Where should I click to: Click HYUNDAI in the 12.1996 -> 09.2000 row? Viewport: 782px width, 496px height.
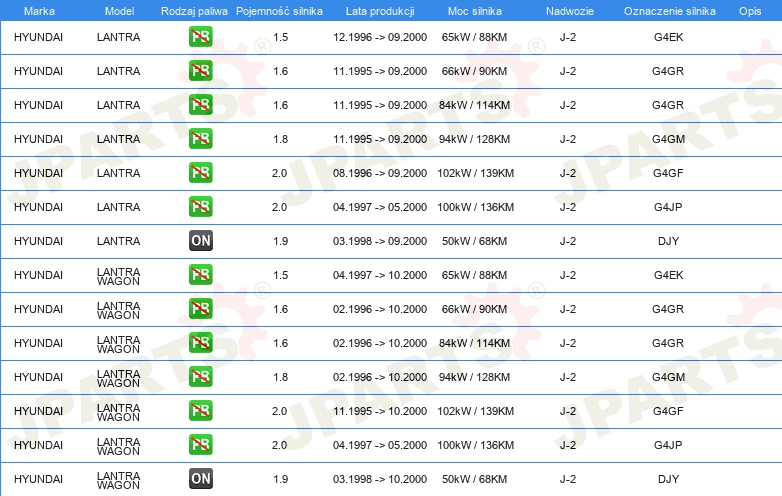pos(38,37)
